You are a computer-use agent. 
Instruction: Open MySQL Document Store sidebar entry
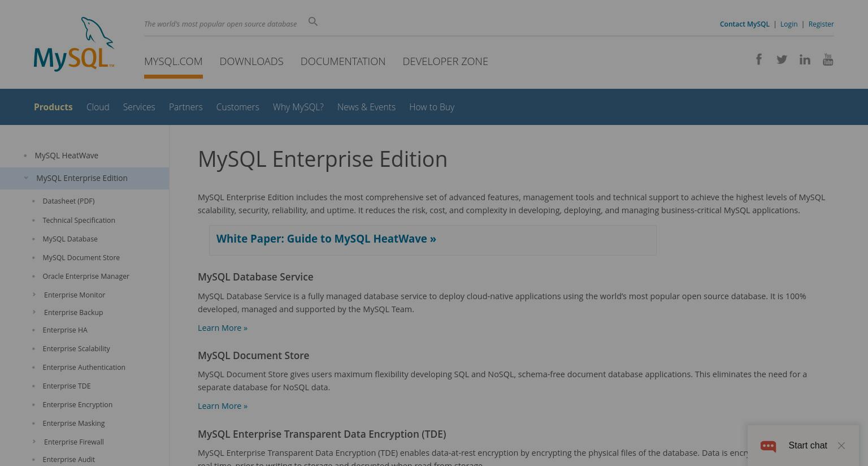81,258
